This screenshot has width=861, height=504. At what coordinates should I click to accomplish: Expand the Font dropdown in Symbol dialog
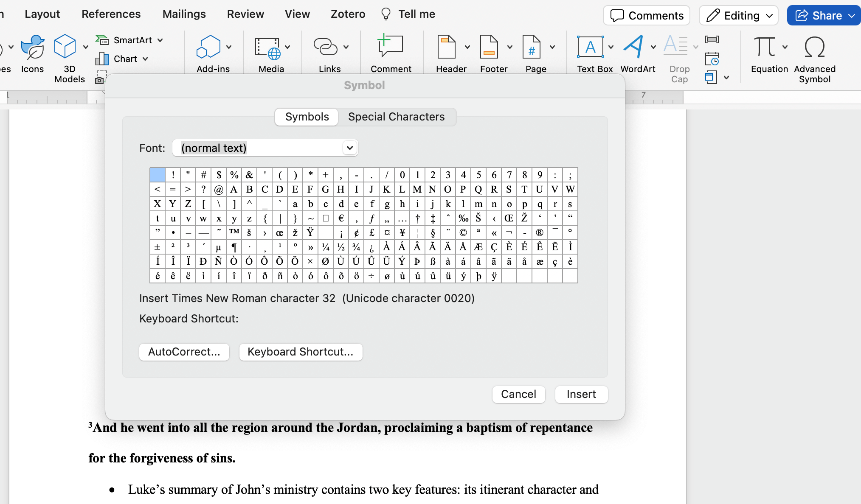[350, 148]
